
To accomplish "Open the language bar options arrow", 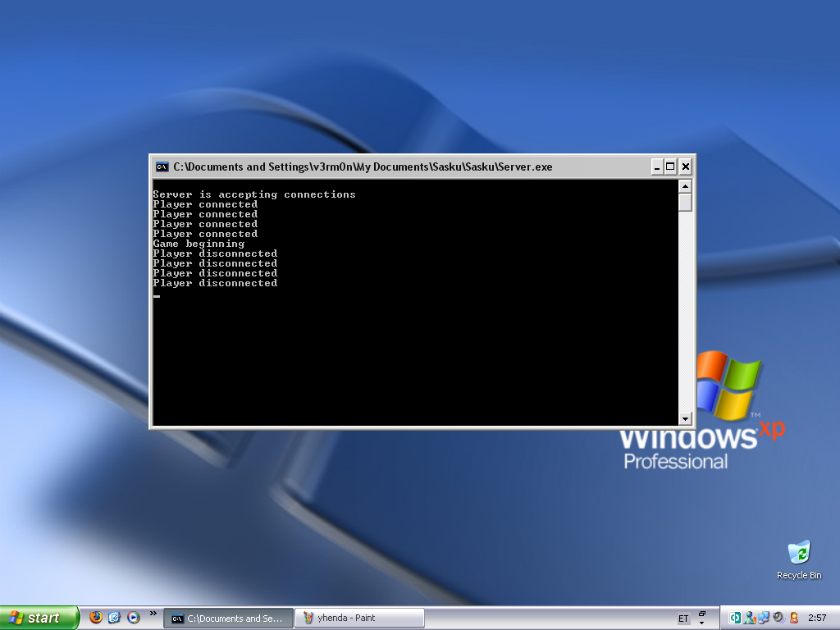I will click(x=702, y=623).
